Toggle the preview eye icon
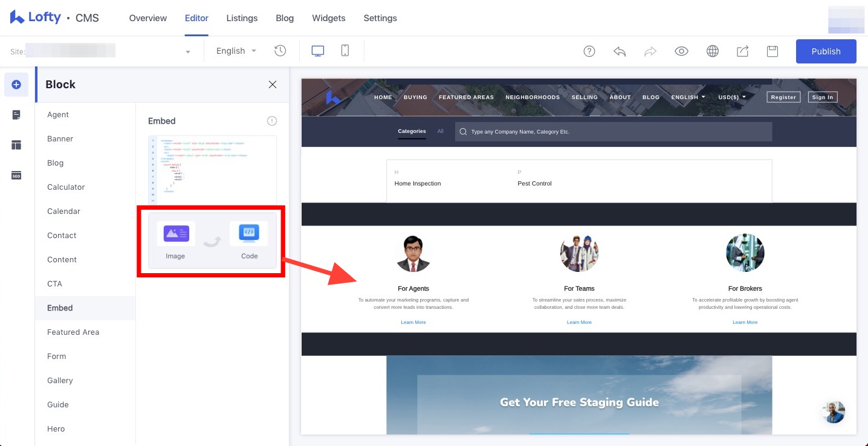The image size is (868, 446). (x=681, y=51)
